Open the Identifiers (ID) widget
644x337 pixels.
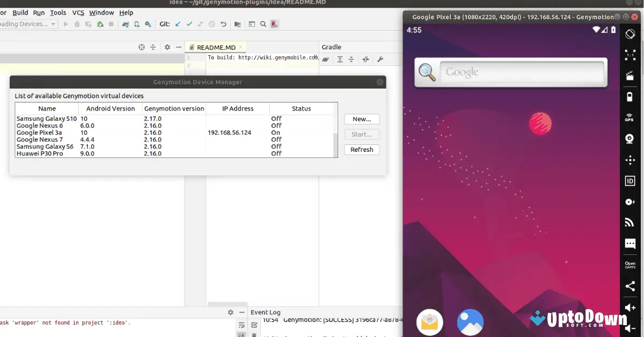click(x=630, y=181)
